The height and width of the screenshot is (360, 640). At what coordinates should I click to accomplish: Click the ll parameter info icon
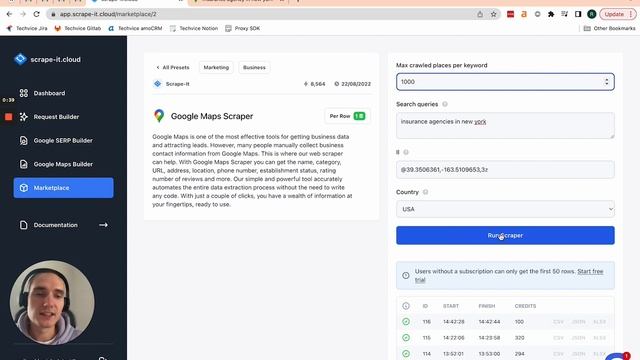click(x=406, y=152)
